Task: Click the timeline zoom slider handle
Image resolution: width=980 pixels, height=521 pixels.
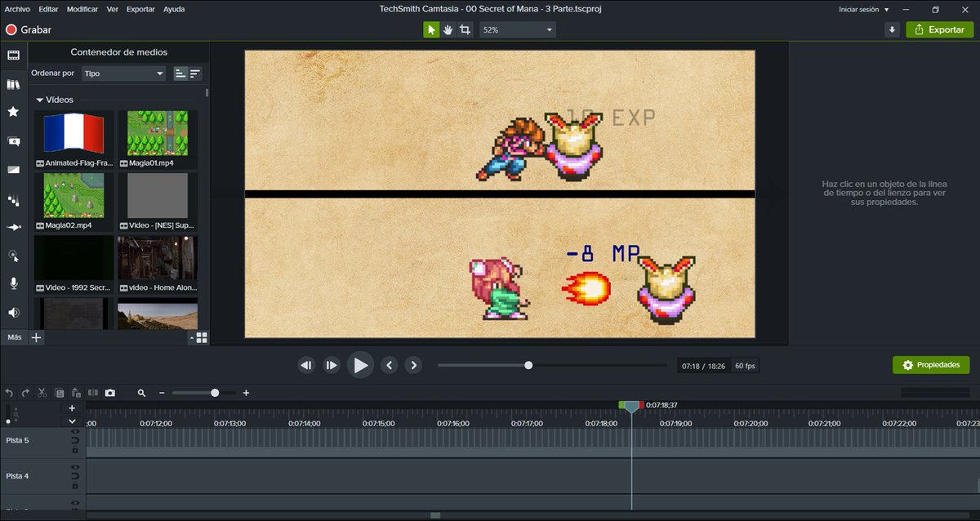Action: point(215,393)
